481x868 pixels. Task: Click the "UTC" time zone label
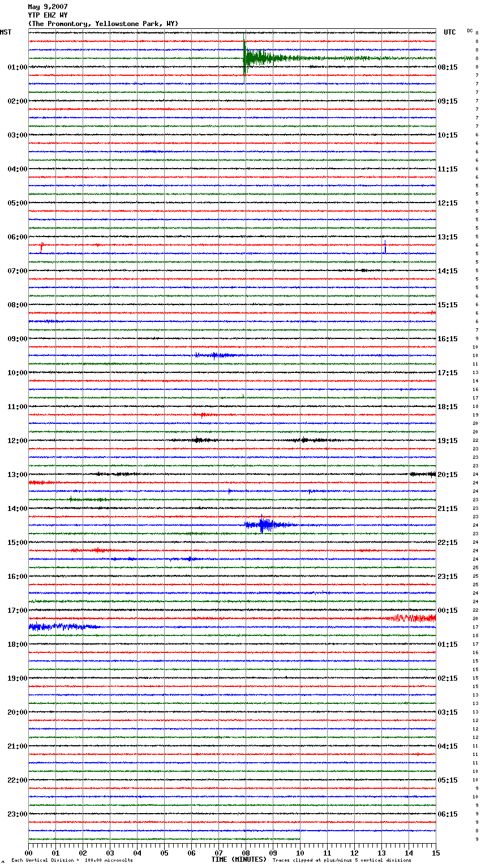(449, 32)
